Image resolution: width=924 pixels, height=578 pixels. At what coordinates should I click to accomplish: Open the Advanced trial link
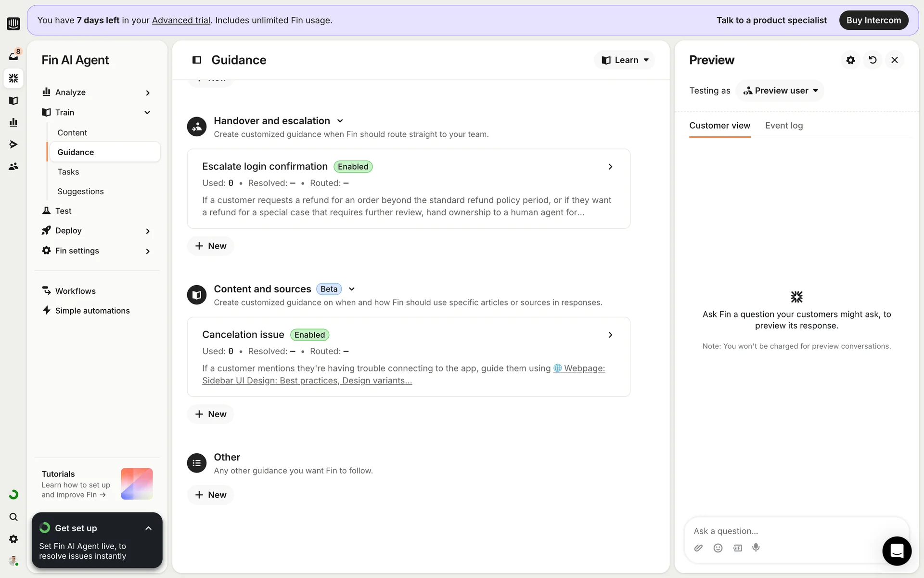181,20
